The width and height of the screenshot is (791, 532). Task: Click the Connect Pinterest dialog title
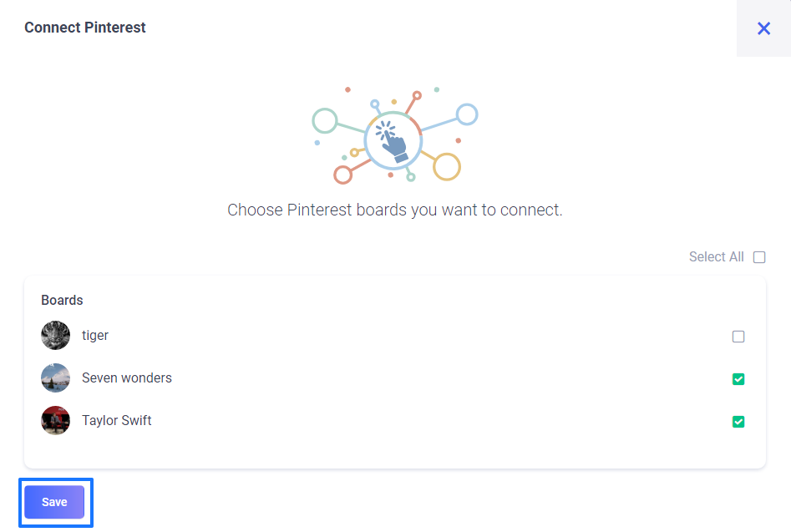[84, 28]
